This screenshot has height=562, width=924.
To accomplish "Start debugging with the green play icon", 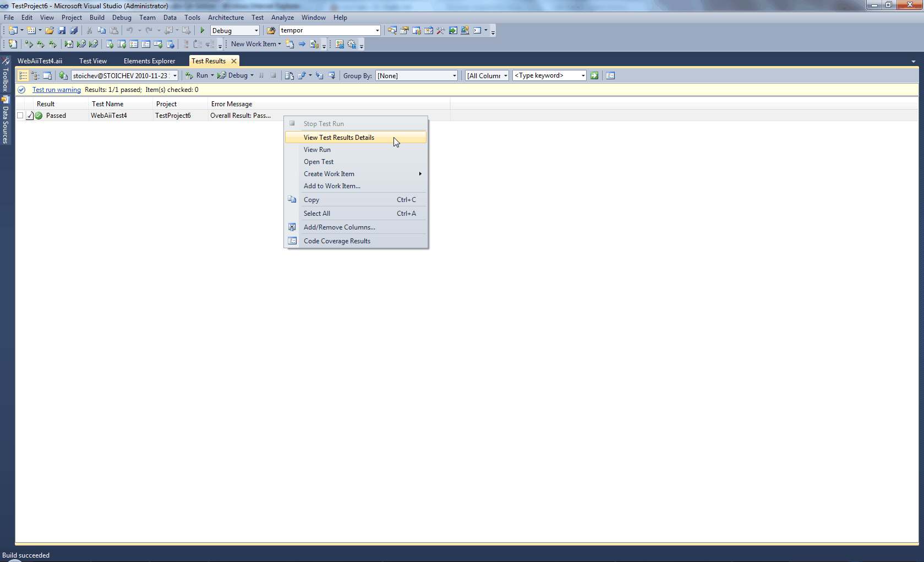I will tap(203, 31).
